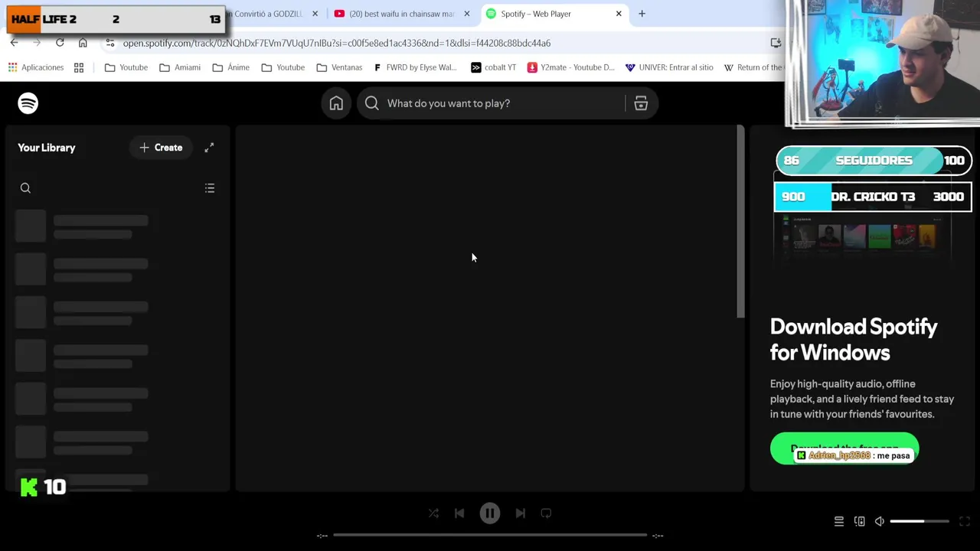
Task: Click the main view scrollbar
Action: [740, 222]
